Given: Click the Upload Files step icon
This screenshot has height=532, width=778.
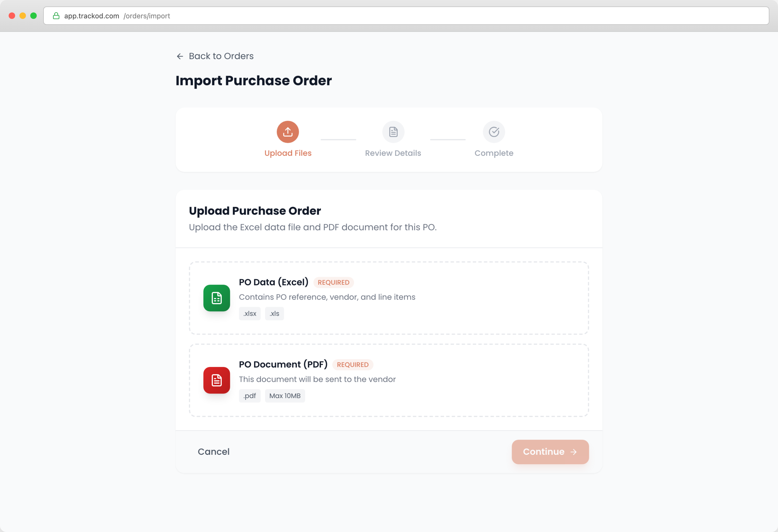Looking at the screenshot, I should [288, 132].
